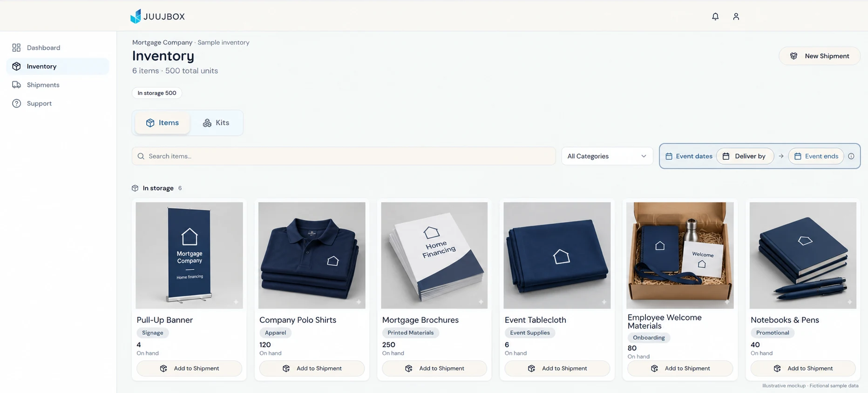Image resolution: width=868 pixels, height=393 pixels.
Task: Click the In storage 500 chip
Action: [x=157, y=93]
